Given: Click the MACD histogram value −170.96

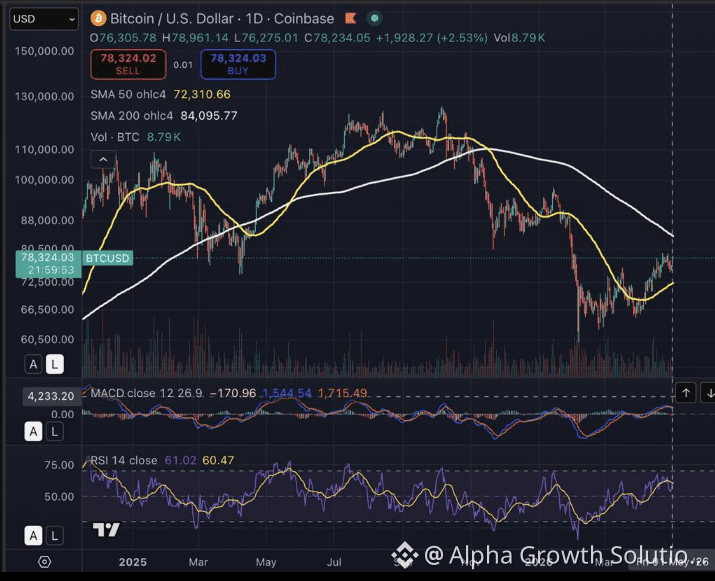Looking at the screenshot, I should (233, 393).
